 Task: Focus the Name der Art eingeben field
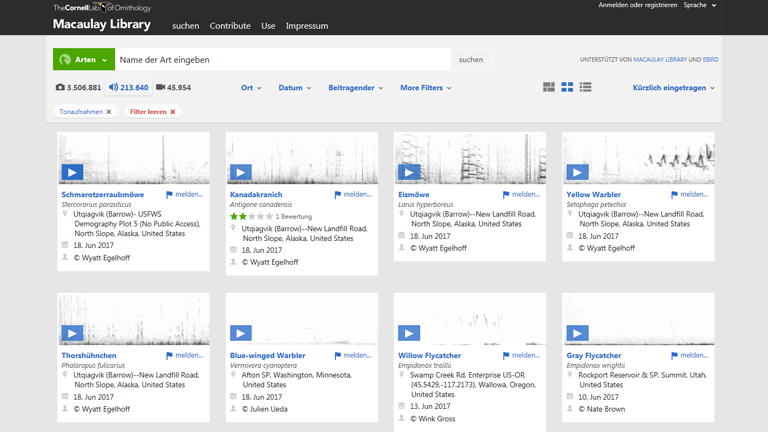283,59
